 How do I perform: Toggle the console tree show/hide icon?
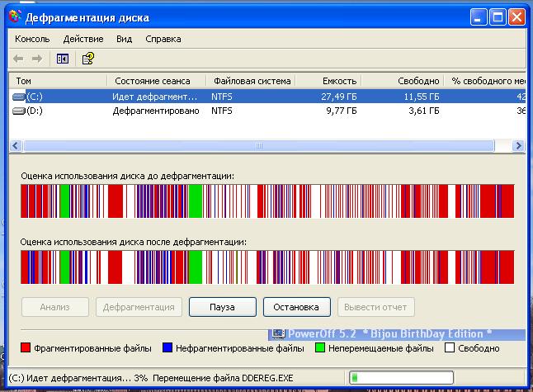tap(63, 59)
